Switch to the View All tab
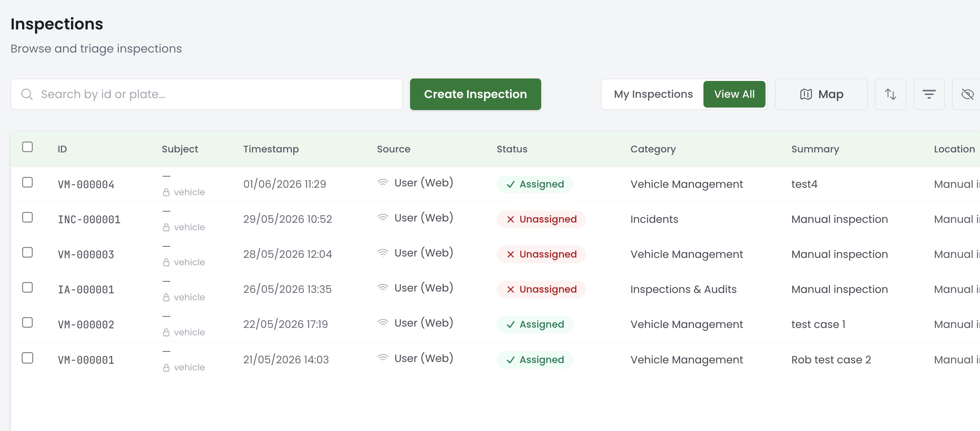This screenshot has height=431, width=980. (x=734, y=94)
